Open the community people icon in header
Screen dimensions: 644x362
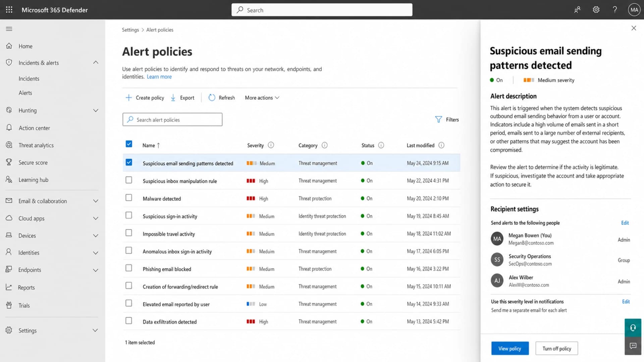(x=577, y=10)
